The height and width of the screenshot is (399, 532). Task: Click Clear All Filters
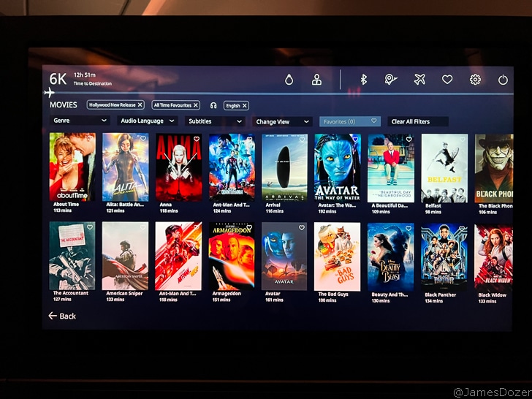(x=418, y=121)
